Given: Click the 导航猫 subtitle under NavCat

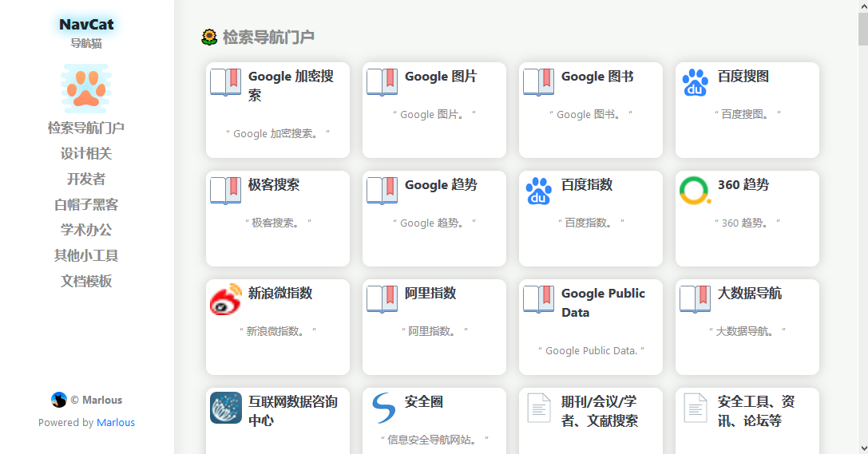Looking at the screenshot, I should click(86, 44).
